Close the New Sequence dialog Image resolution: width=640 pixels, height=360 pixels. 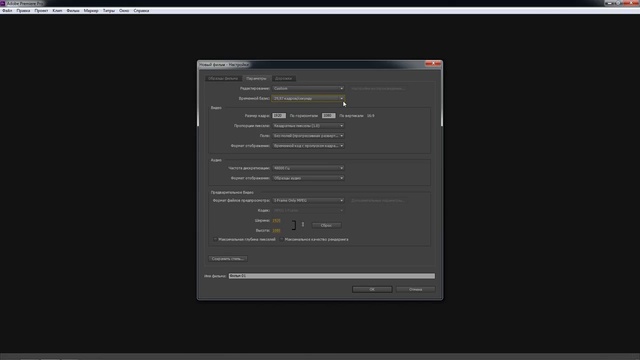point(433,64)
